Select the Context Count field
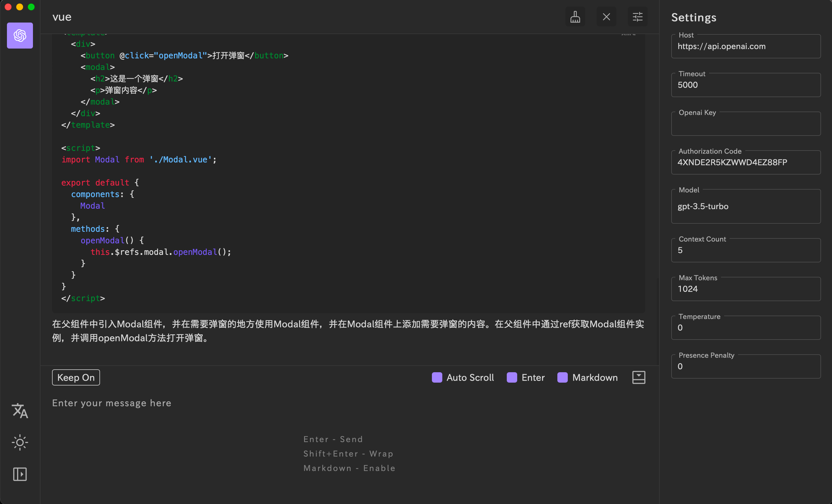This screenshot has width=832, height=504. coord(746,251)
